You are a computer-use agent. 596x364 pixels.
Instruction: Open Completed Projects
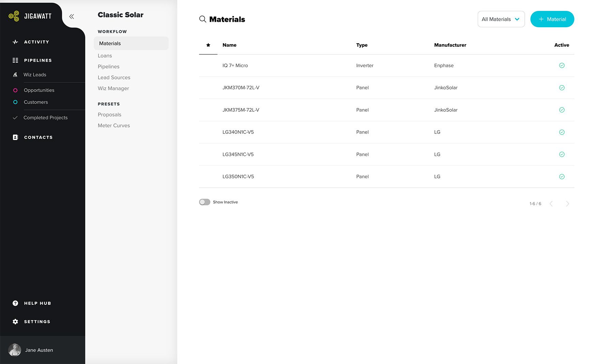coord(45,118)
